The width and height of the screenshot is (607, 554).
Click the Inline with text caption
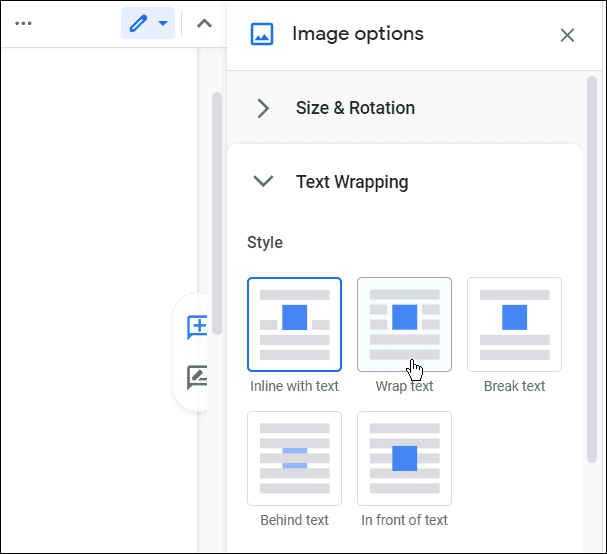pyautogui.click(x=294, y=386)
